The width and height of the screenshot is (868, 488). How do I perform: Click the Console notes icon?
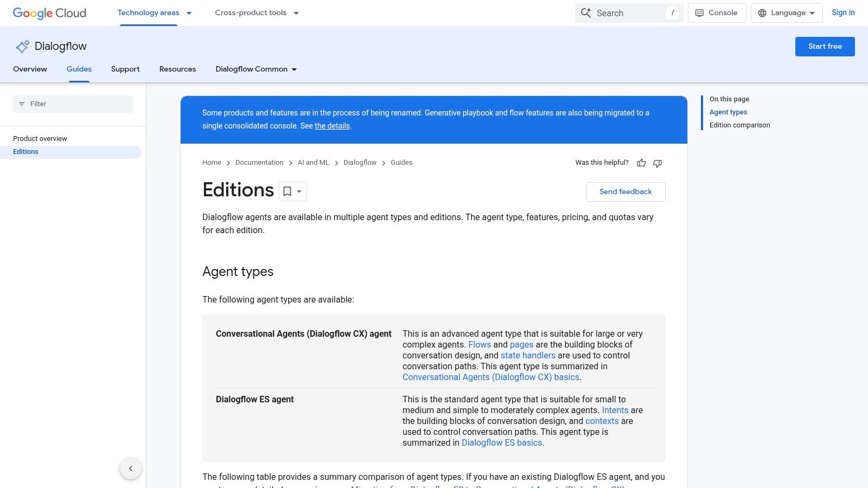coord(700,13)
